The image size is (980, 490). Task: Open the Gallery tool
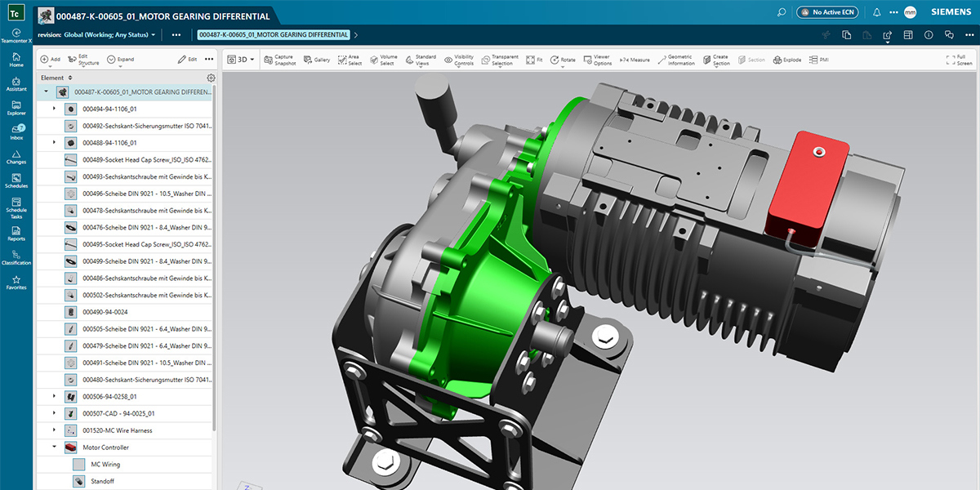[x=317, y=59]
